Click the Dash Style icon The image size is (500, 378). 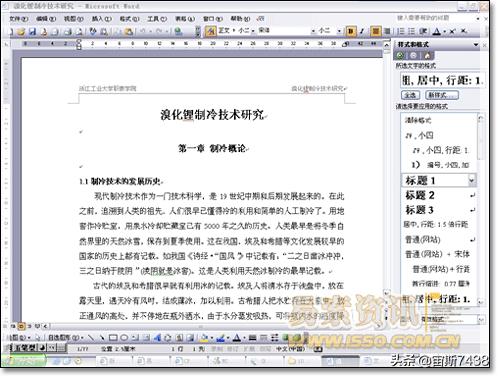coord(264,338)
